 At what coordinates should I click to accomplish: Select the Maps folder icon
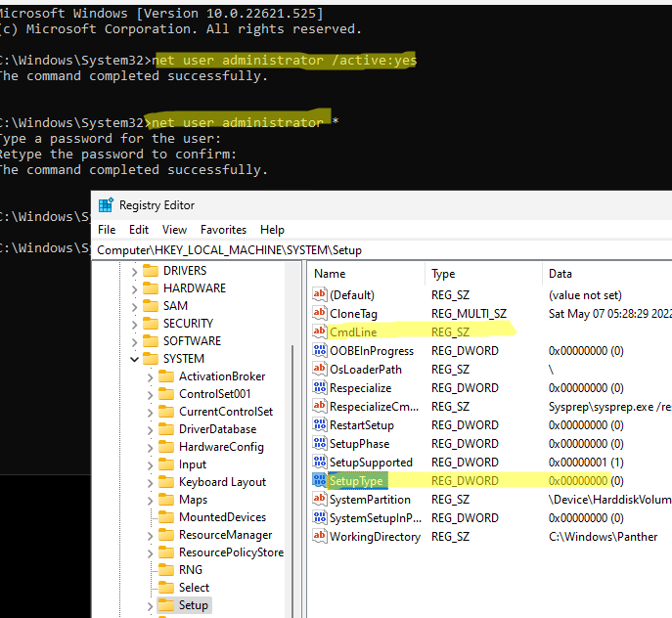(x=166, y=500)
